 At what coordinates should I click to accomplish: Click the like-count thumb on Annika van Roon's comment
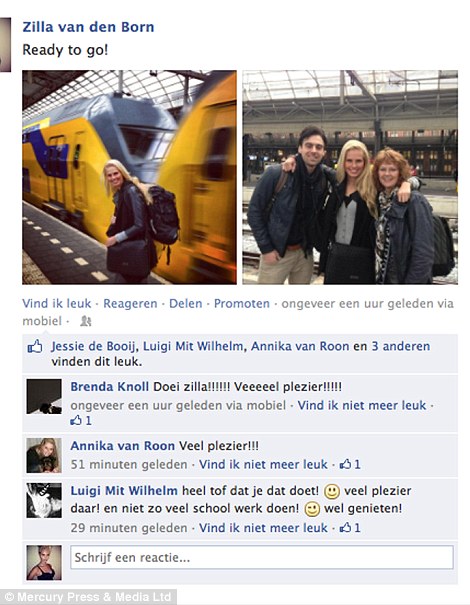[x=345, y=464]
